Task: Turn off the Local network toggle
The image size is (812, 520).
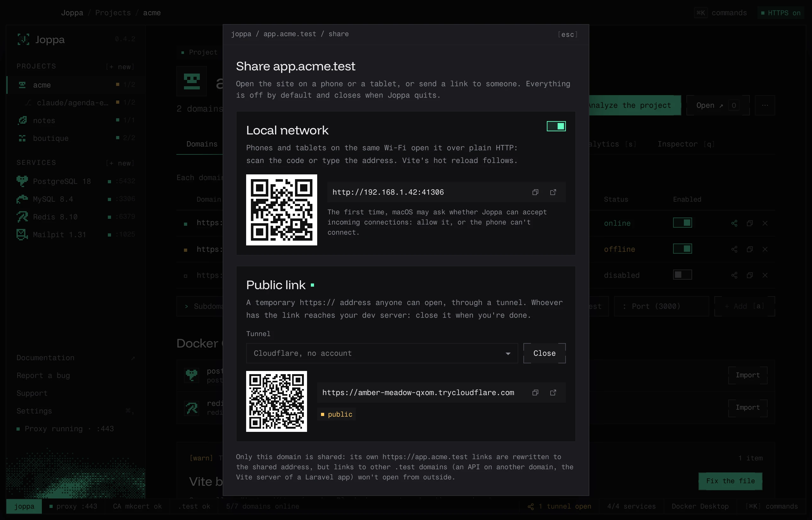Action: click(x=556, y=126)
